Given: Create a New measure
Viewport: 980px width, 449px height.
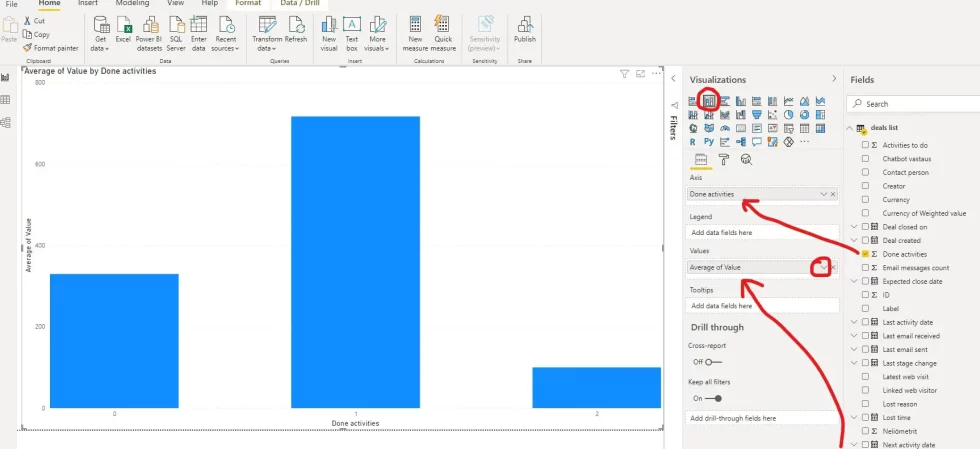Looking at the screenshot, I should click(x=415, y=34).
